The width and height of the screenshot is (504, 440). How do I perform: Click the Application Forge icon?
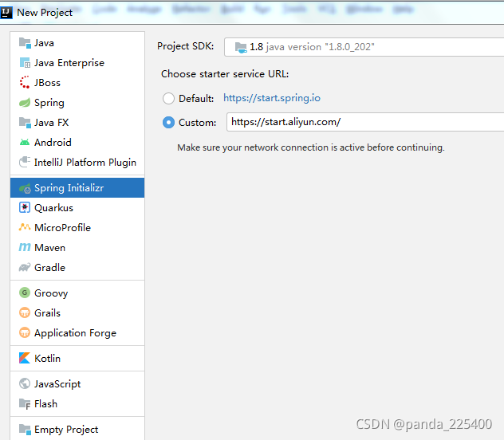25,332
